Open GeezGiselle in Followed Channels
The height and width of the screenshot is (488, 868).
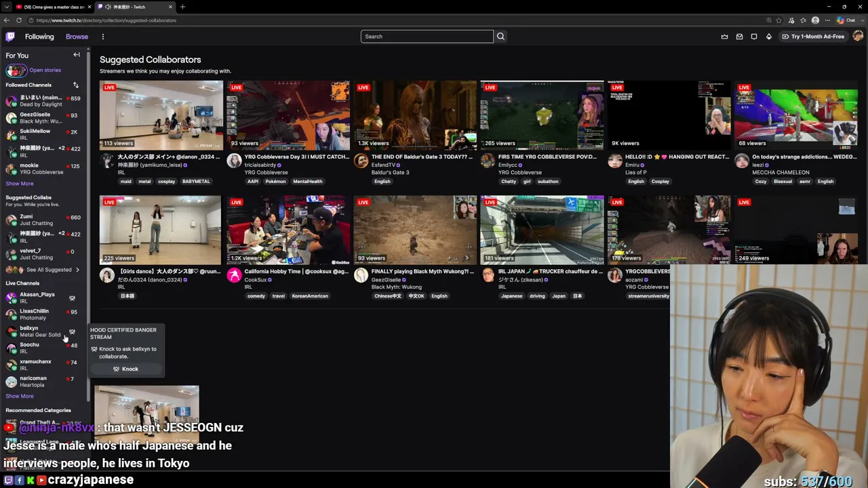(x=43, y=118)
